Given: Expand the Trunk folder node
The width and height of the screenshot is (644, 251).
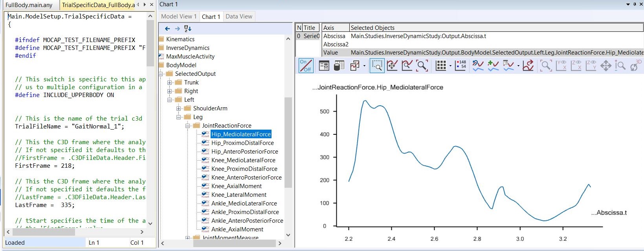Looking at the screenshot, I should [170, 82].
